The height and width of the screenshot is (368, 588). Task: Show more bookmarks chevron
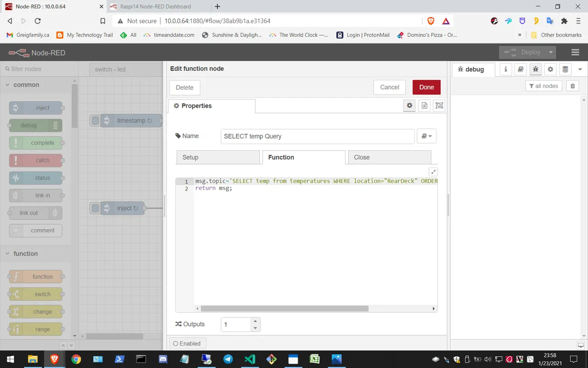click(x=520, y=35)
